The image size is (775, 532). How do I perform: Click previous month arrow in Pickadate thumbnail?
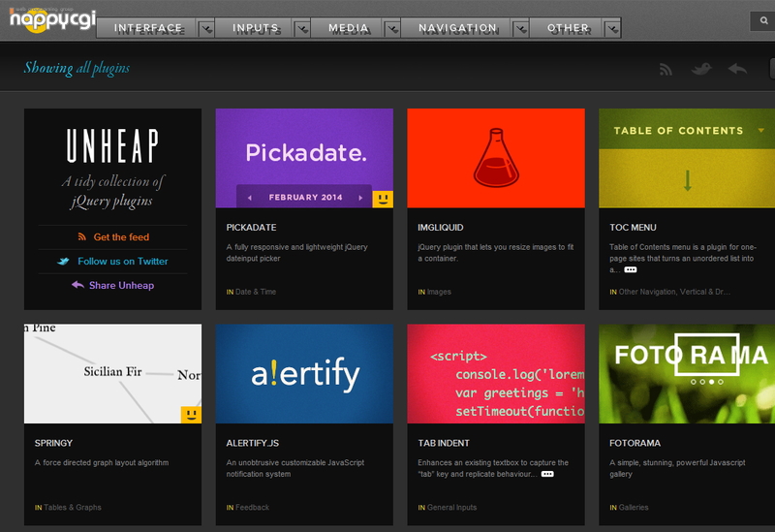click(250, 198)
